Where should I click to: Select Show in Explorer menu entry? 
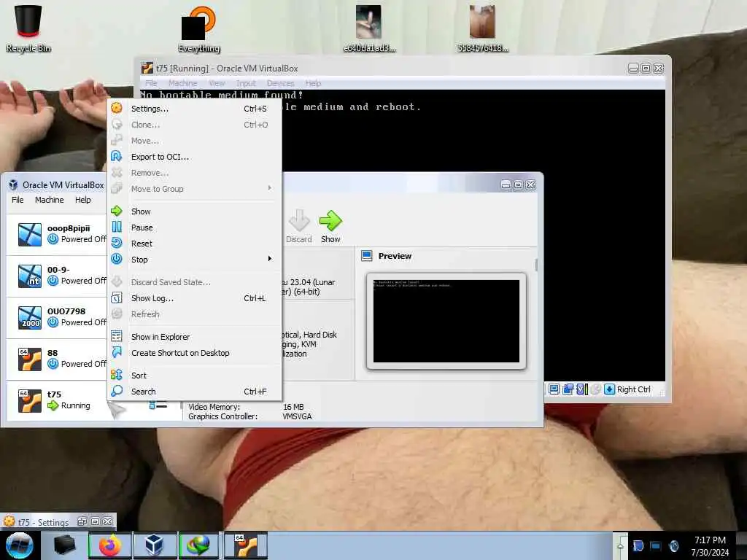[x=195, y=337]
